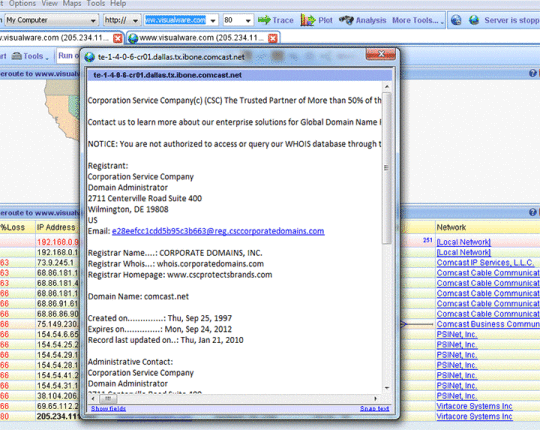Click the globe icon beside Server is stopped
Viewport: 540px width, 430px height.
click(x=474, y=20)
